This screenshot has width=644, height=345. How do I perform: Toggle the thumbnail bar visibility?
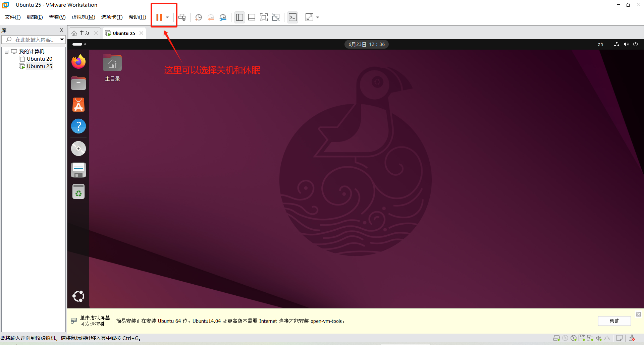click(x=252, y=17)
